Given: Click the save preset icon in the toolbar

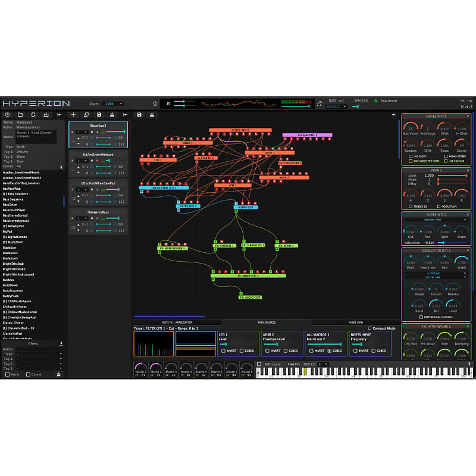Looking at the screenshot, I should [99, 115].
